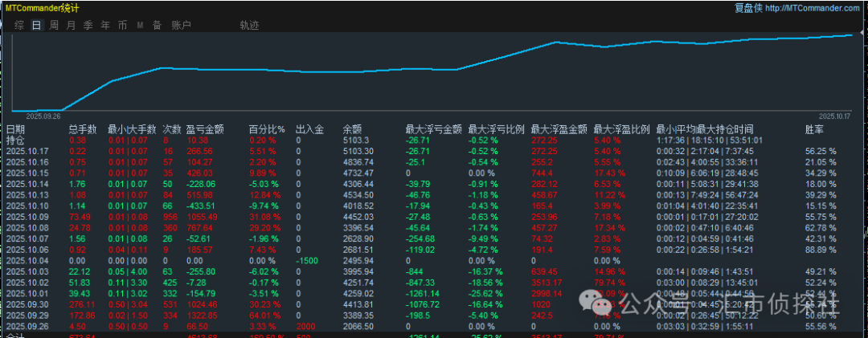The image size is (868, 338).
Task: Switch to the 月 monthly tab
Action: pos(71,25)
